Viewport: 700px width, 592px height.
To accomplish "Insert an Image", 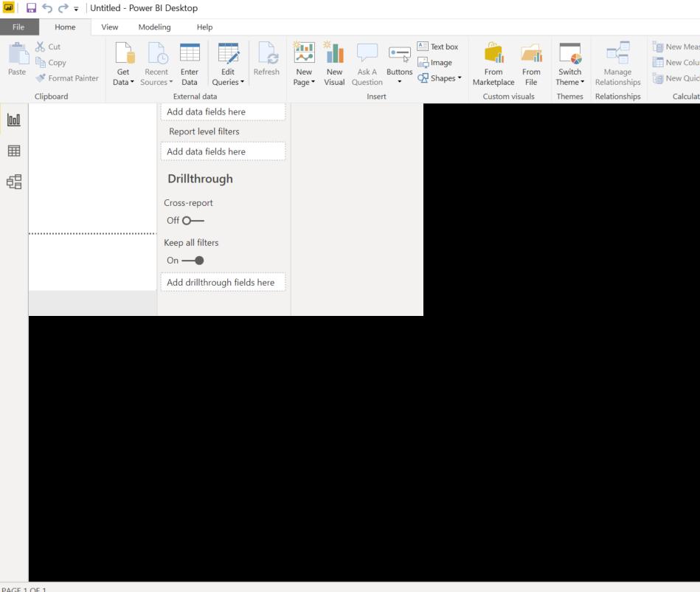I will pyautogui.click(x=438, y=62).
